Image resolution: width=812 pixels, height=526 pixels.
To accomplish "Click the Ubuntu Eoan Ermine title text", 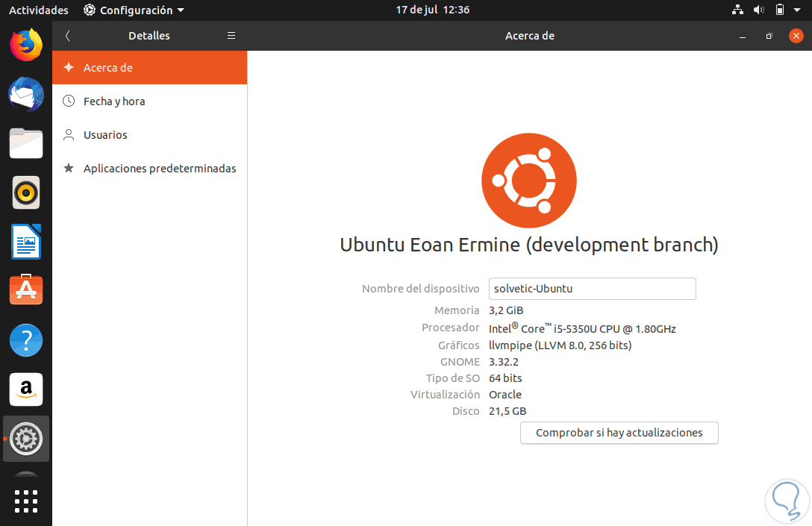I will tap(528, 245).
